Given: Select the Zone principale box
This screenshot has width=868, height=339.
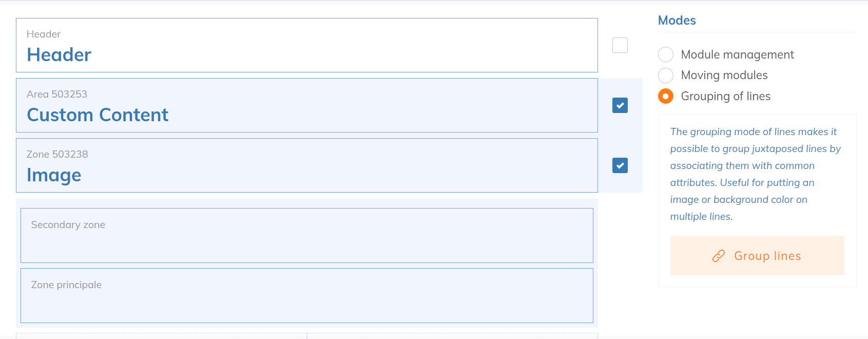Looking at the screenshot, I should point(306,295).
